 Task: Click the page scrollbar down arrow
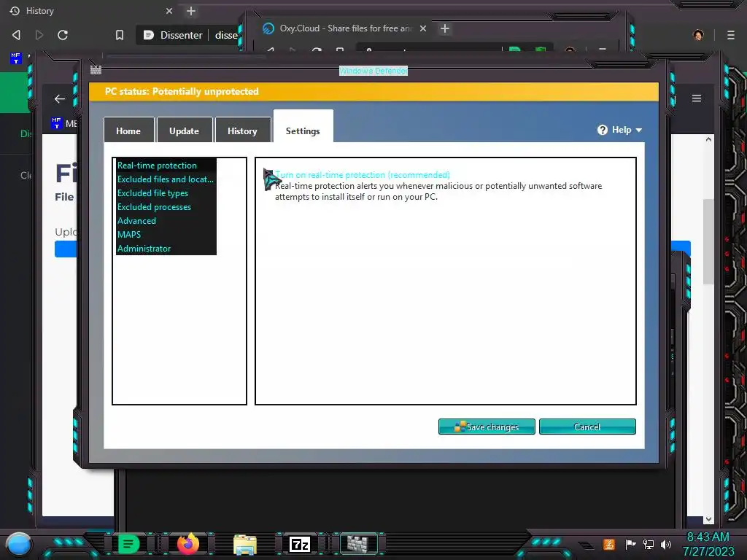click(708, 519)
